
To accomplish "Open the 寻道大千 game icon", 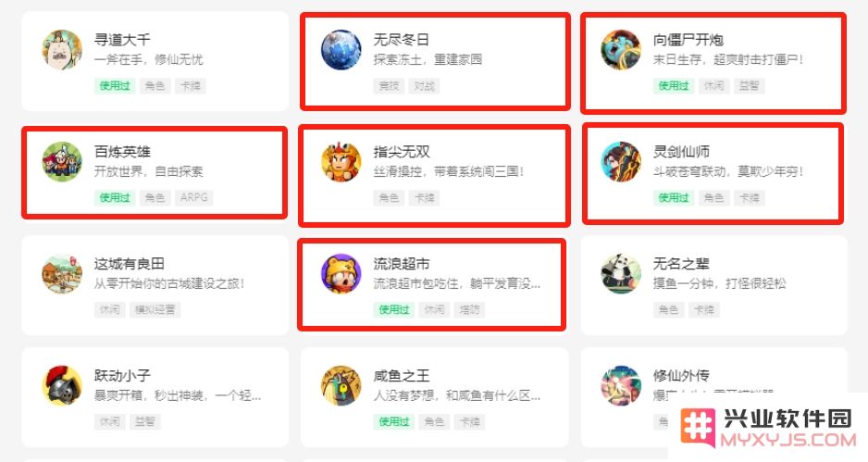I will (62, 50).
